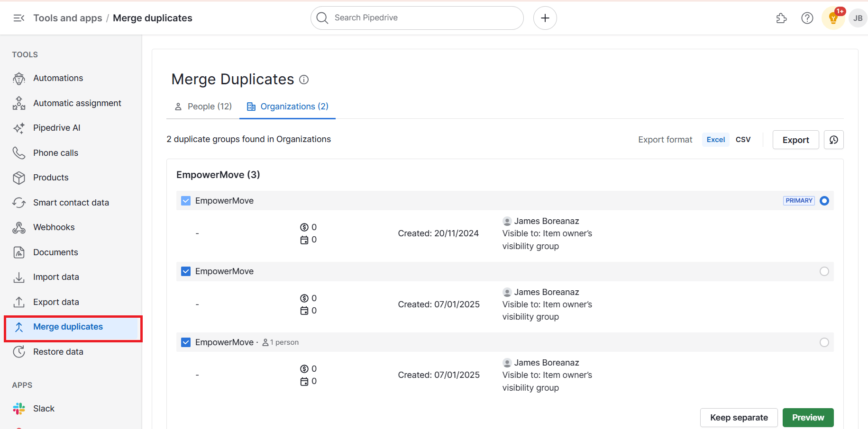Image resolution: width=868 pixels, height=429 pixels.
Task: Open the sales assistant lightbulb notifications
Action: coord(833,18)
